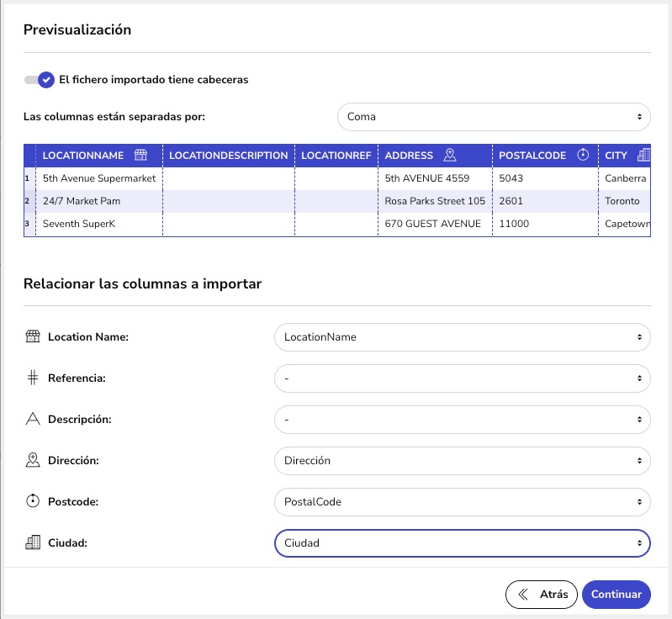The image size is (672, 619).
Task: Click postal code 2601 cell
Action: tap(545, 201)
